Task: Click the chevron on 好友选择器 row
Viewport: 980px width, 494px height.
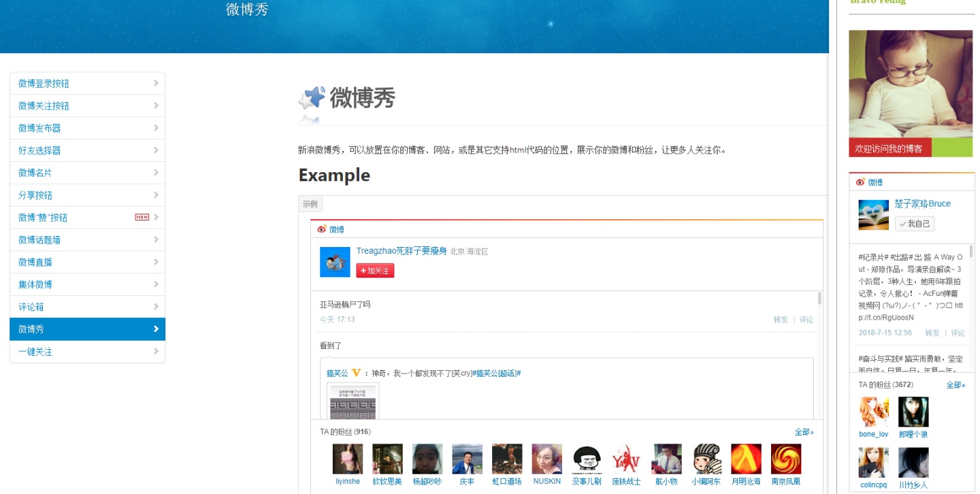Action: pyautogui.click(x=156, y=150)
